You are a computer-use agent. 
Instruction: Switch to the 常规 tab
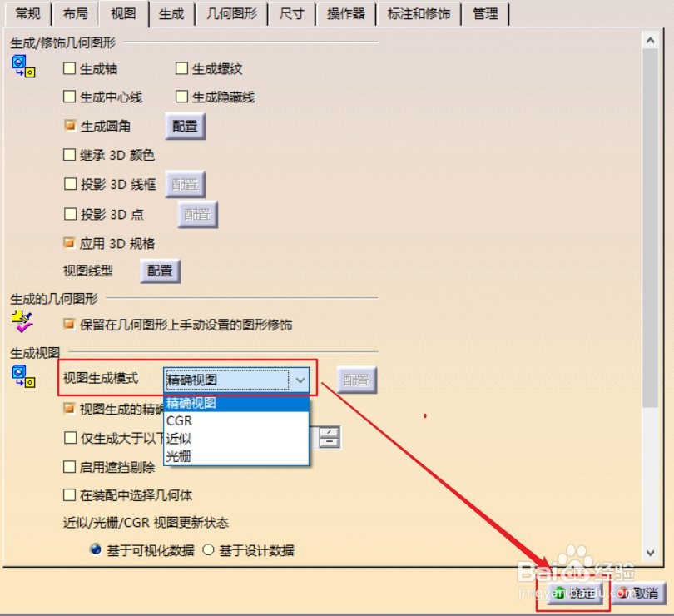27,13
